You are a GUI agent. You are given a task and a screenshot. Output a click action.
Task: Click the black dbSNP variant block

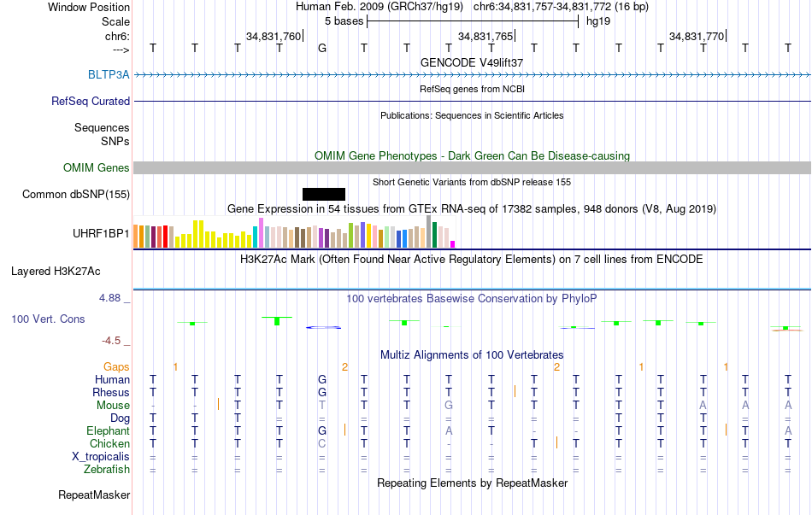tap(324, 194)
